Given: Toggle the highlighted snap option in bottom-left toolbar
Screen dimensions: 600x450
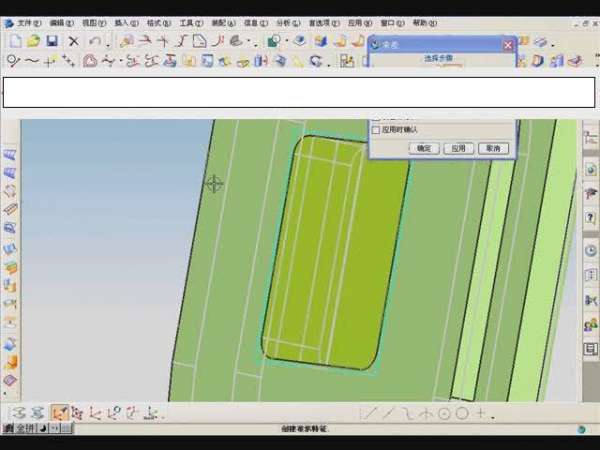Looking at the screenshot, I should pyautogui.click(x=60, y=413).
